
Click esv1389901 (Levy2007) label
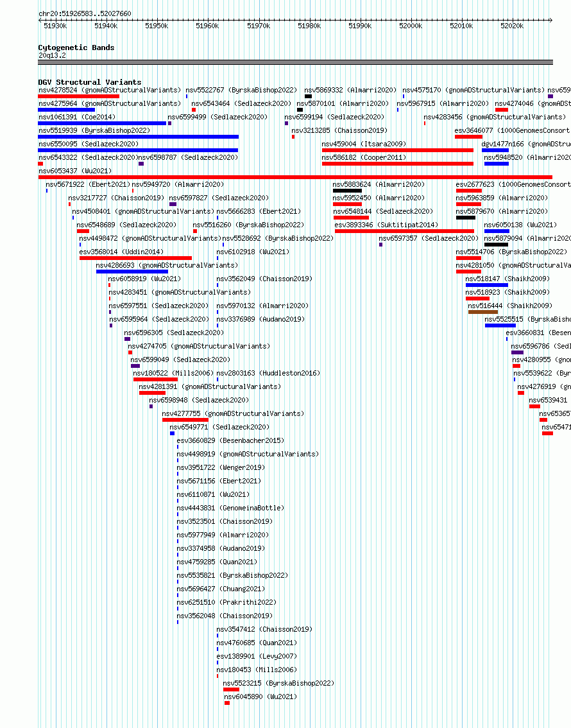point(257,655)
